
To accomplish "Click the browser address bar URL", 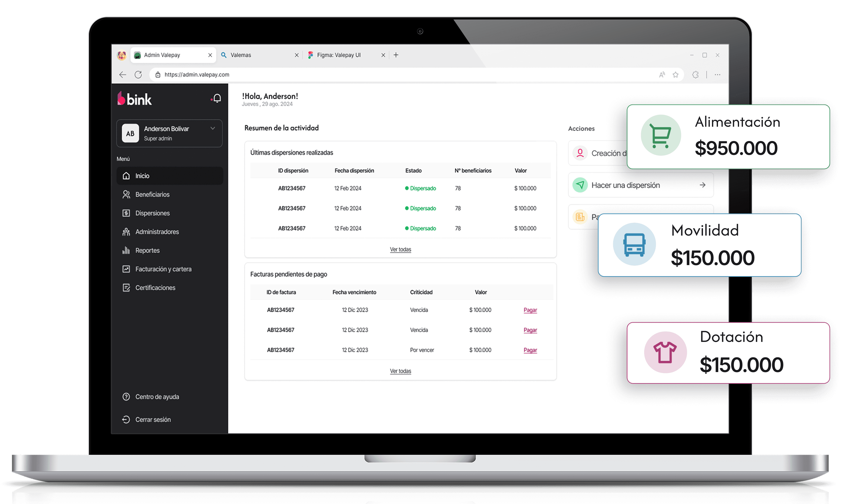I will [x=197, y=75].
